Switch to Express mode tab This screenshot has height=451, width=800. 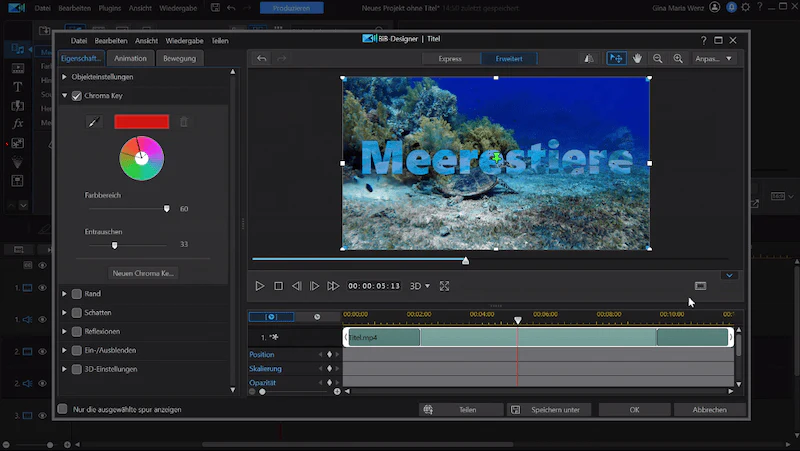451,59
